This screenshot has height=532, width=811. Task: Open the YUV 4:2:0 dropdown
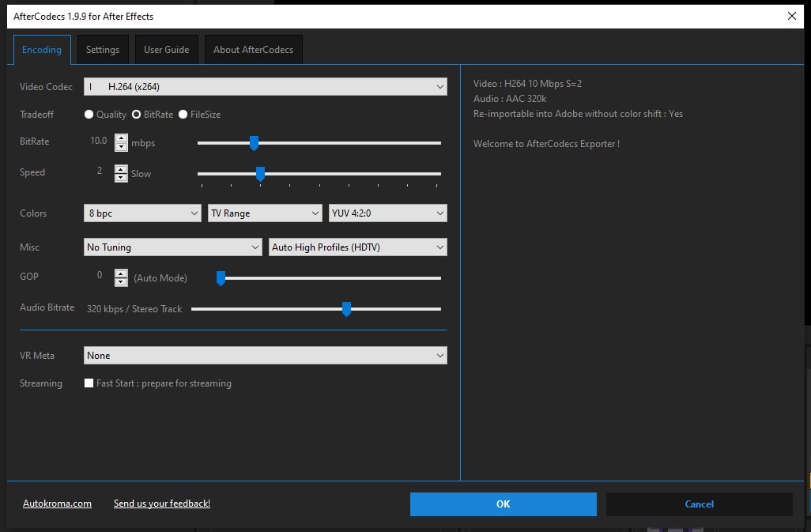(x=388, y=213)
